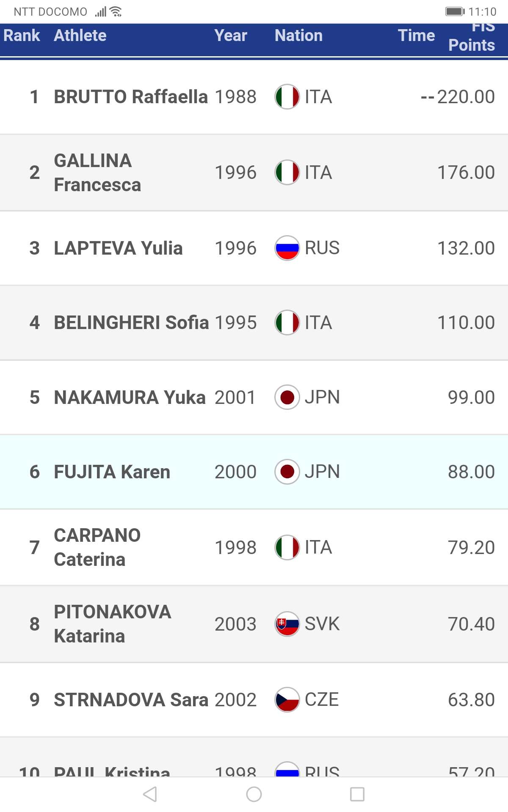Select BELINGHERI Sofia's name
The height and width of the screenshot is (812, 508).
(x=131, y=323)
